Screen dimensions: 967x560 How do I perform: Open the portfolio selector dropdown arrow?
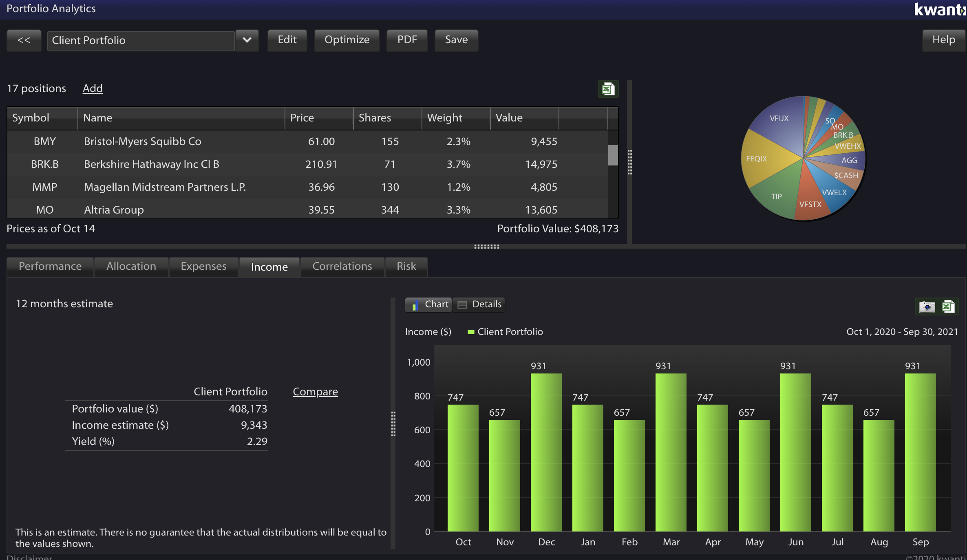(247, 40)
